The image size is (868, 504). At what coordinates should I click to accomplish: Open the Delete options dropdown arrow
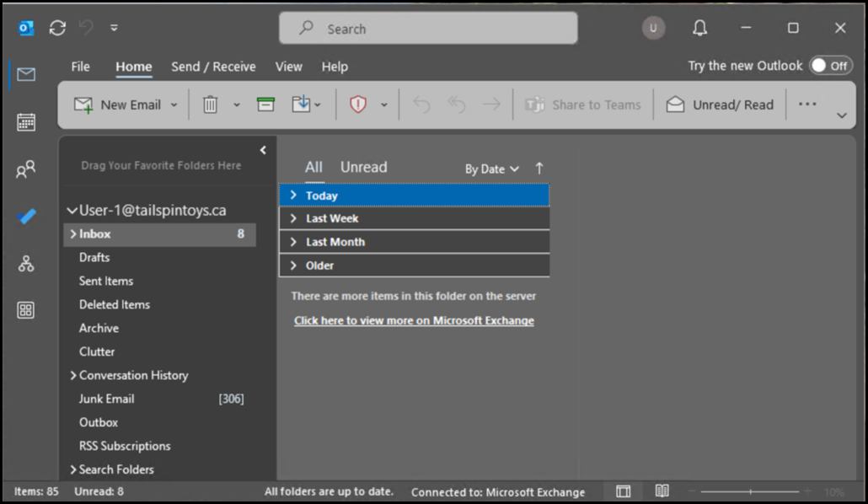pyautogui.click(x=236, y=105)
